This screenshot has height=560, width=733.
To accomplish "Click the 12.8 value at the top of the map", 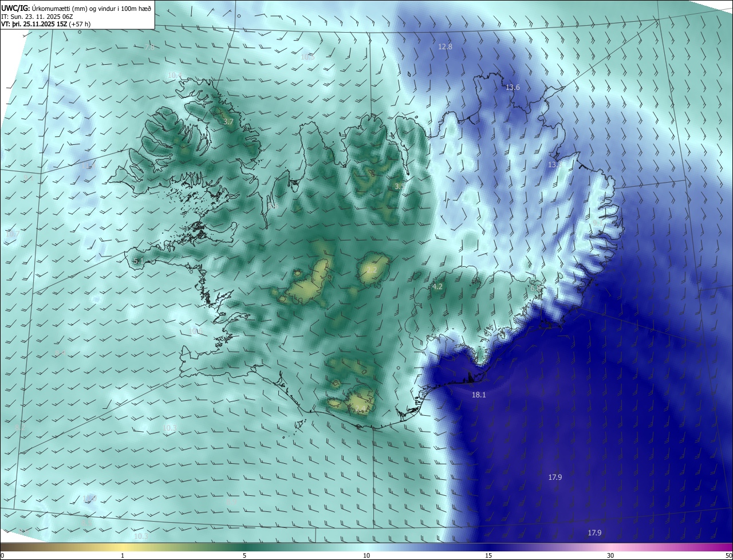I will pos(445,47).
